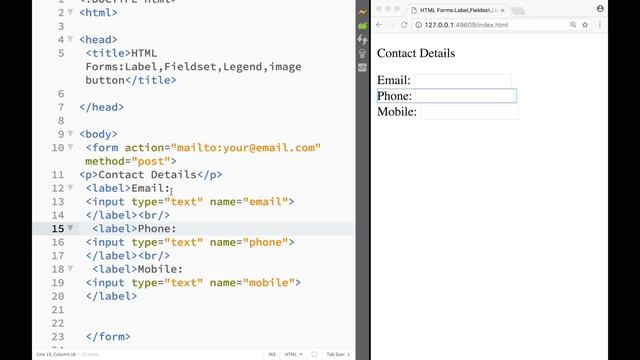Collapse the html tag on line 2
The width and height of the screenshot is (640, 360).
70,12
